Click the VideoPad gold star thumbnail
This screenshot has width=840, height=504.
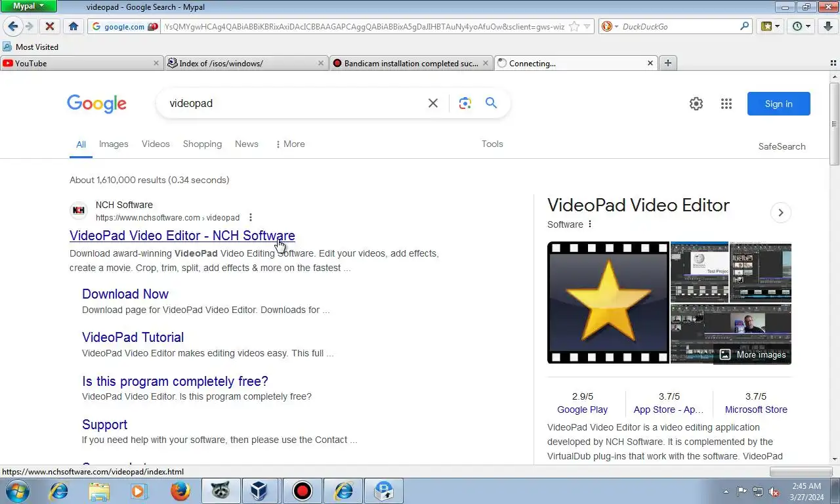pyautogui.click(x=608, y=303)
